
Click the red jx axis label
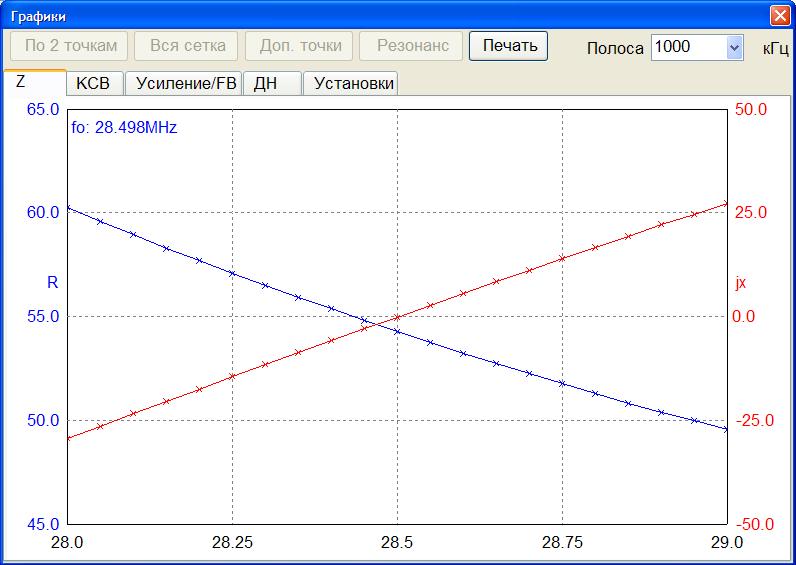click(741, 283)
